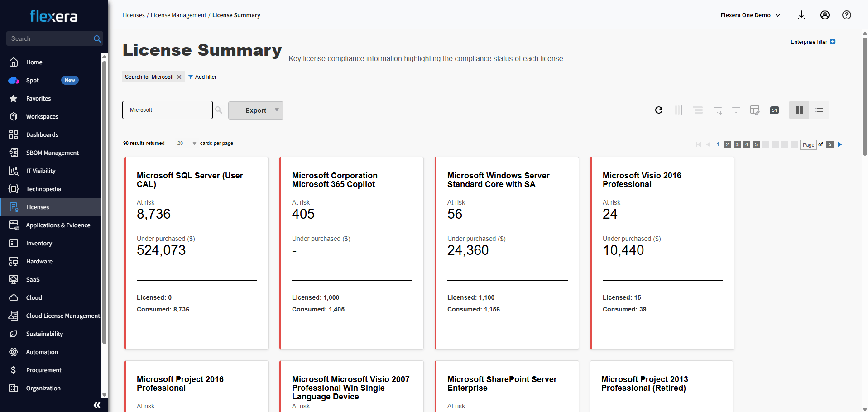Click the Hardware sidebar icon
Image resolution: width=868 pixels, height=412 pixels.
(x=14, y=261)
